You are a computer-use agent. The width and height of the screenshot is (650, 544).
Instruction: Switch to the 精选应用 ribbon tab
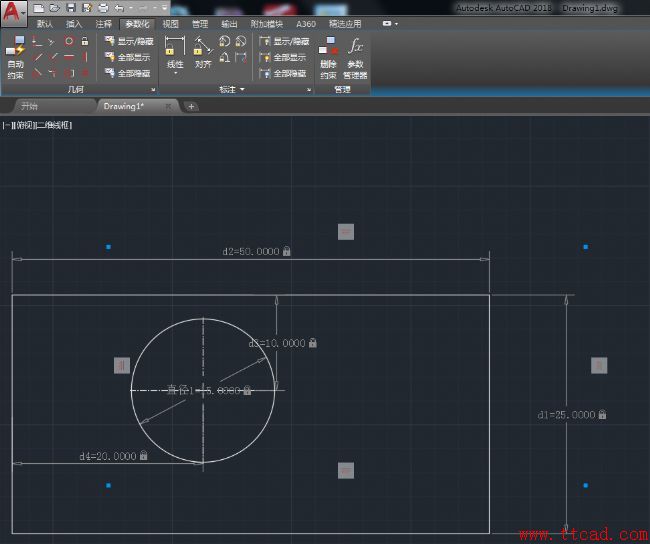(345, 24)
